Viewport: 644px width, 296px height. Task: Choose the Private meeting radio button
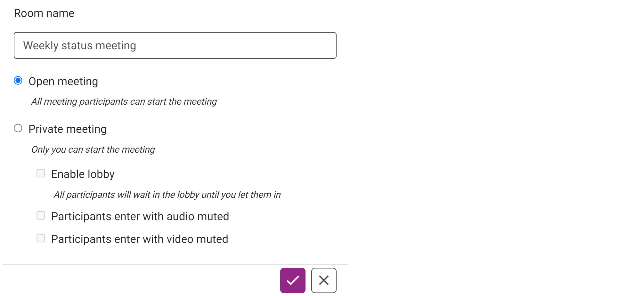(x=18, y=128)
